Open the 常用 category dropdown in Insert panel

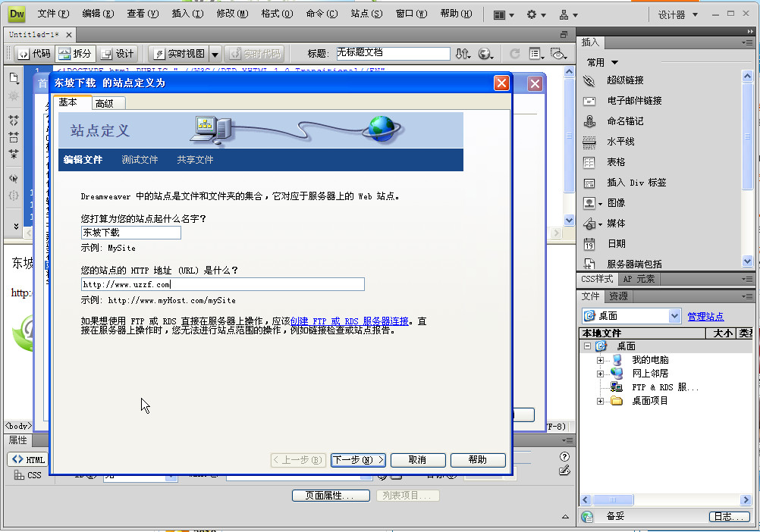[x=602, y=62]
